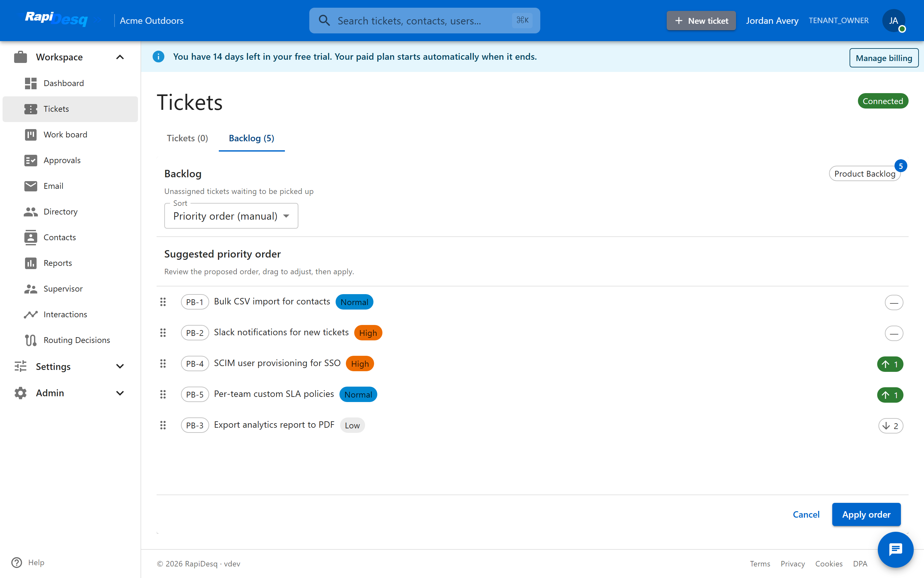Screen dimensions: 924x578
Task: Open the Dashboard sidebar icon
Action: click(30, 83)
